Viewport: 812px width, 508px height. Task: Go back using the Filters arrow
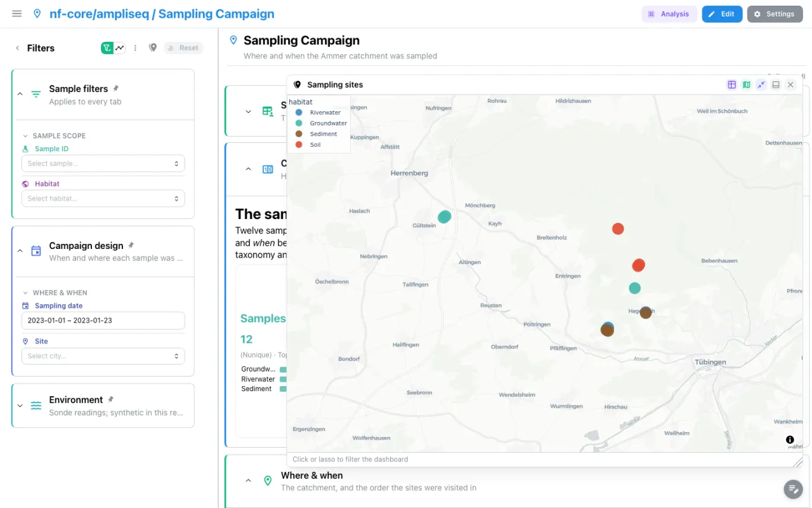click(x=17, y=48)
